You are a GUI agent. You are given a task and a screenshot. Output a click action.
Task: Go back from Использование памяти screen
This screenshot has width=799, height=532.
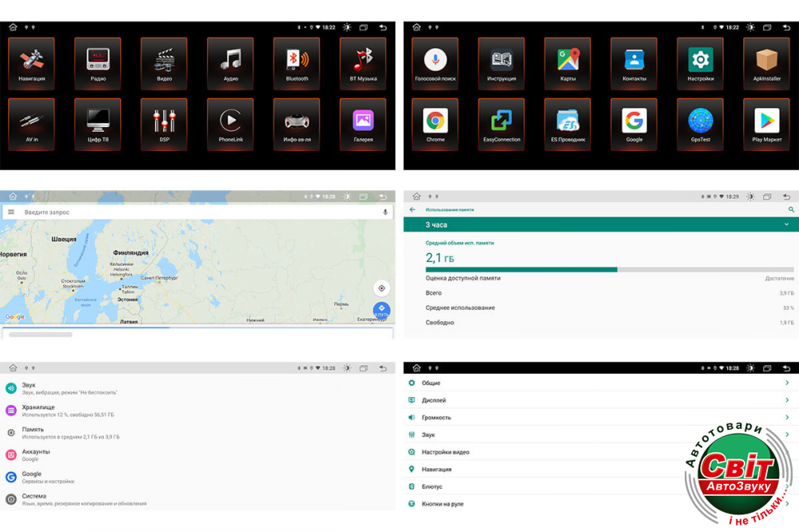[413, 209]
